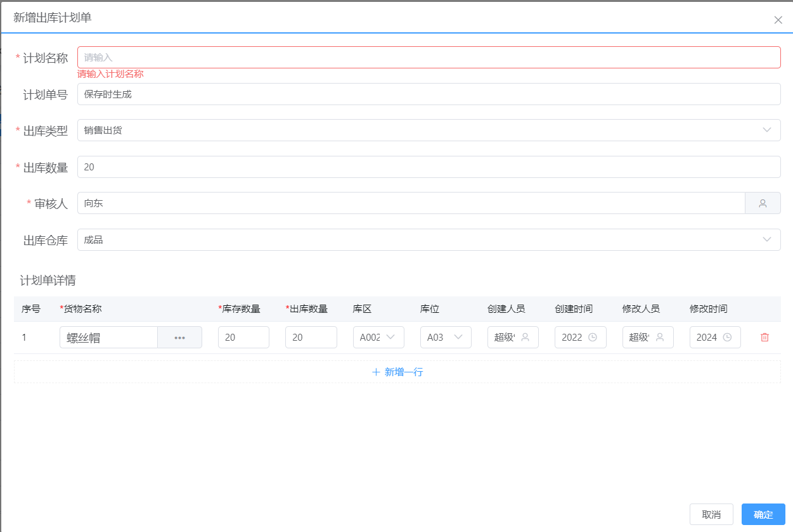Click the 创建人员 field user icon

click(525, 338)
